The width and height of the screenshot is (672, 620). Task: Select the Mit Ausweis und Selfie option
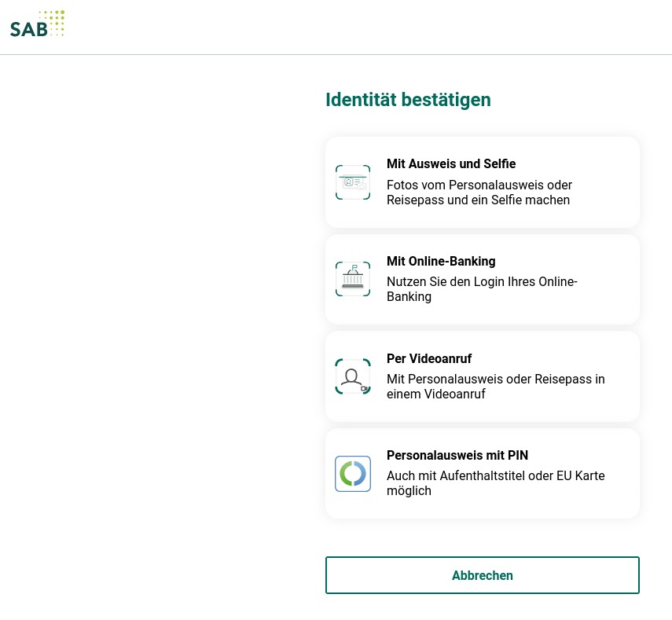(483, 182)
